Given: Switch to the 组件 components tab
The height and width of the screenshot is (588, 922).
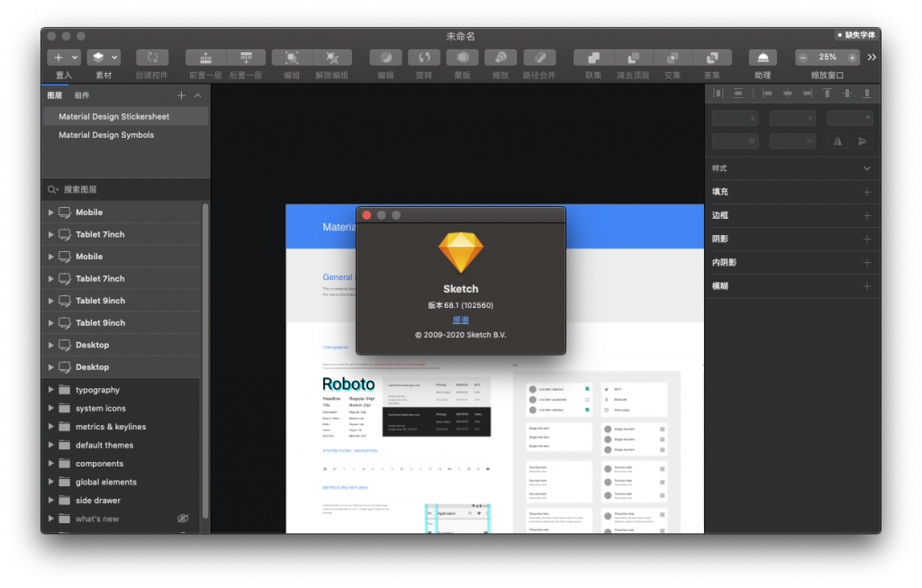Looking at the screenshot, I should (x=82, y=95).
